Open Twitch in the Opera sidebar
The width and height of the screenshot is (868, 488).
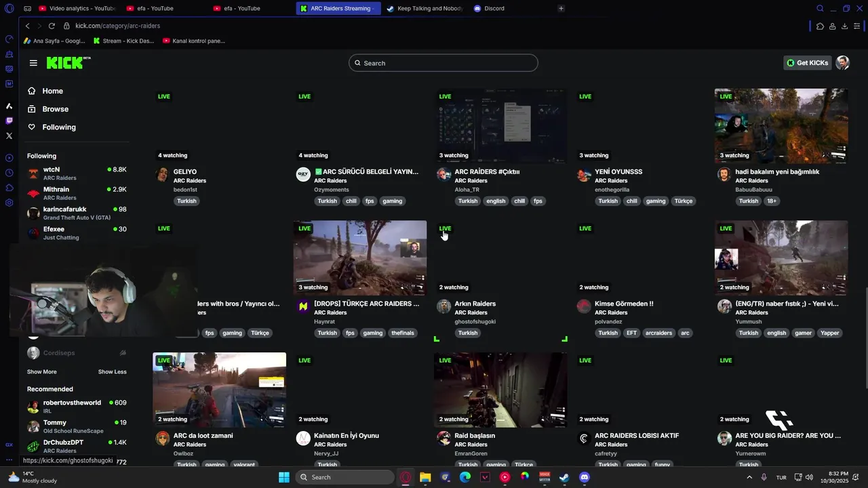9,121
